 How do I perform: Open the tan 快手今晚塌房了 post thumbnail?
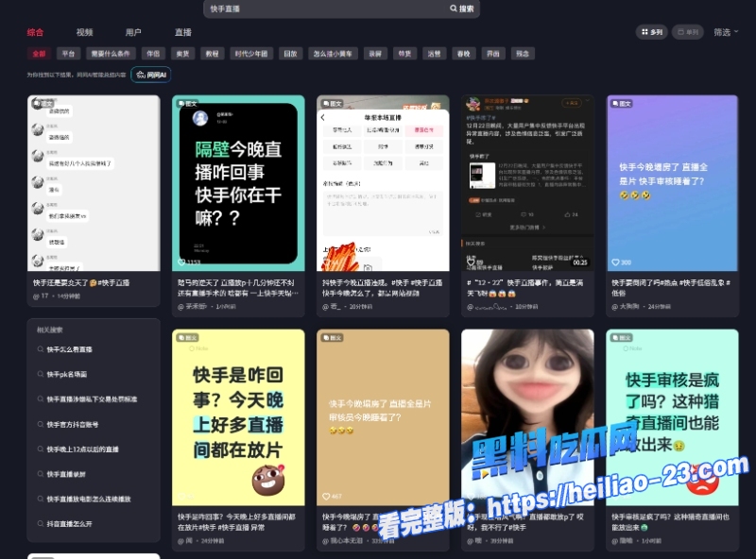point(383,417)
